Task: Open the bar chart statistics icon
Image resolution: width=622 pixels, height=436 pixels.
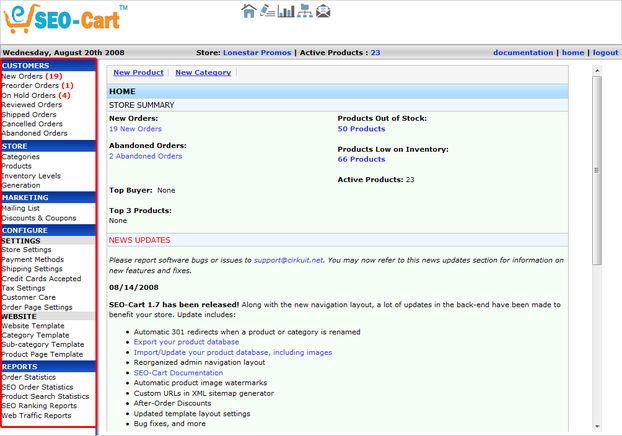Action: point(286,11)
